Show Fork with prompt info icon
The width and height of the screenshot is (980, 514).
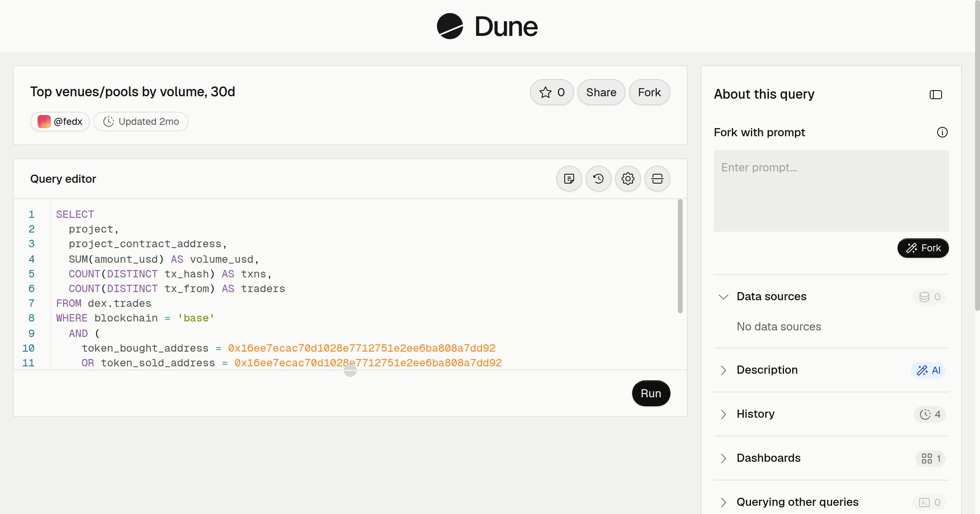tap(942, 132)
